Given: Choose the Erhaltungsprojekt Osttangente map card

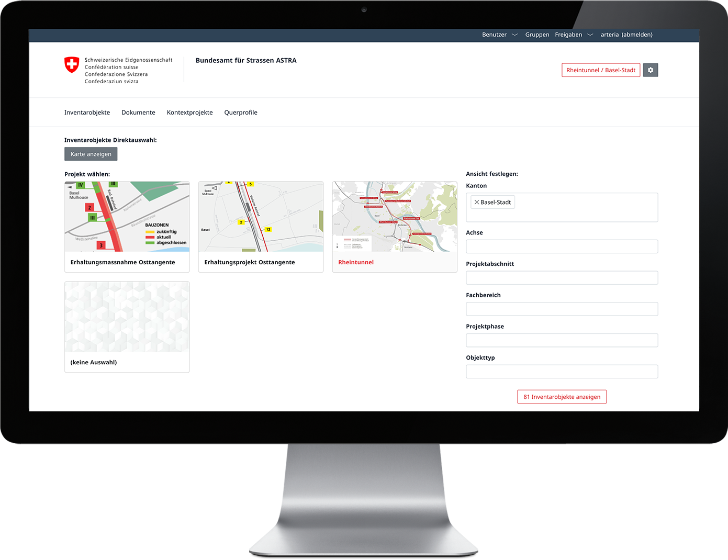Looking at the screenshot, I should tap(261, 217).
